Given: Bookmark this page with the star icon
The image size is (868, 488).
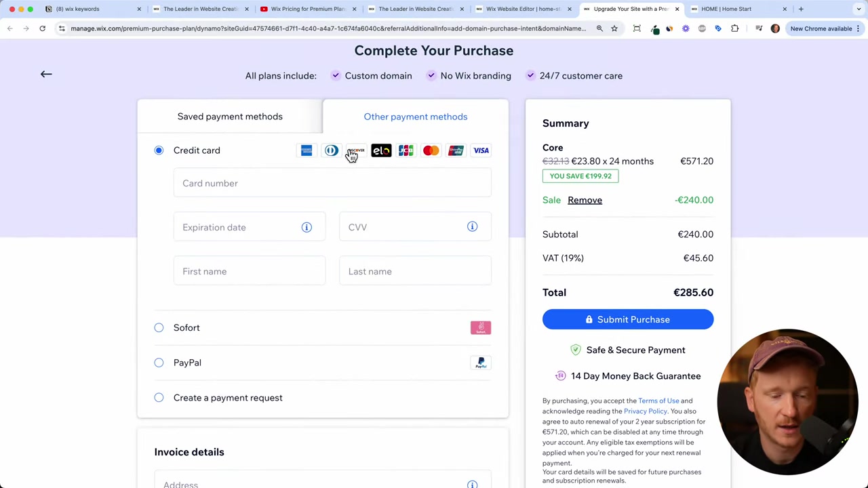Looking at the screenshot, I should (614, 28).
